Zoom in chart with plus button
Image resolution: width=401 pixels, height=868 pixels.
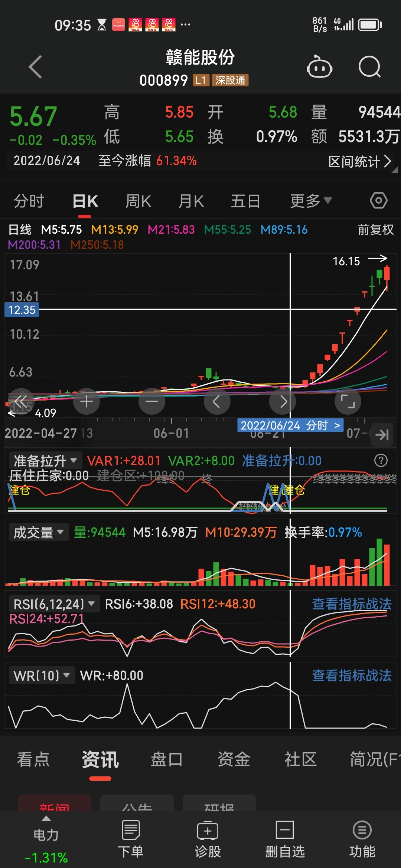tap(87, 401)
